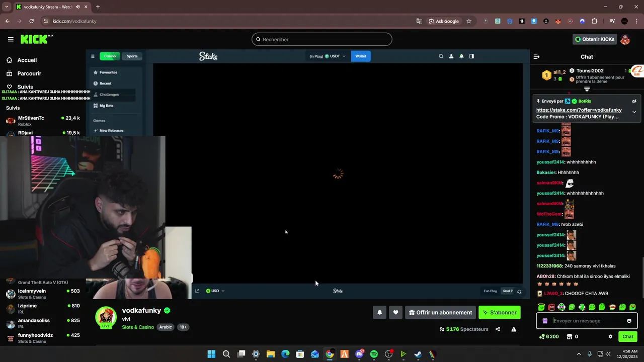644x362 pixels.
Task: Click the Arabic language tag
Action: click(x=166, y=327)
